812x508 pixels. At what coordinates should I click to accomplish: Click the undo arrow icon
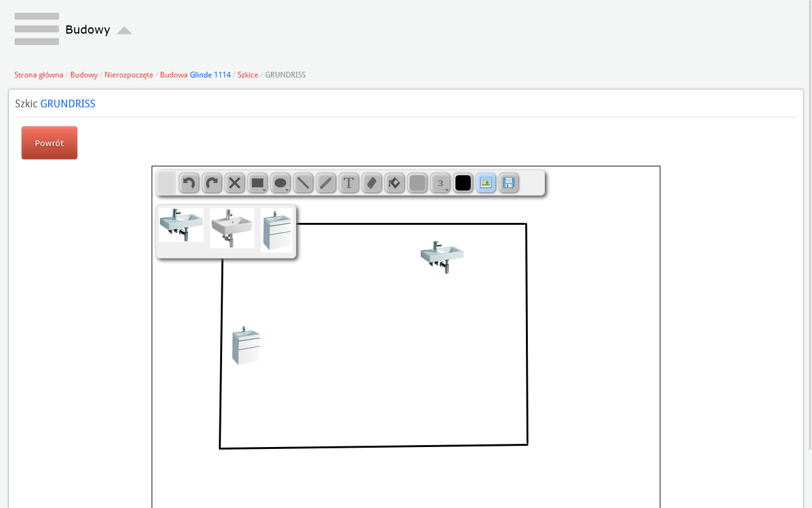click(189, 184)
